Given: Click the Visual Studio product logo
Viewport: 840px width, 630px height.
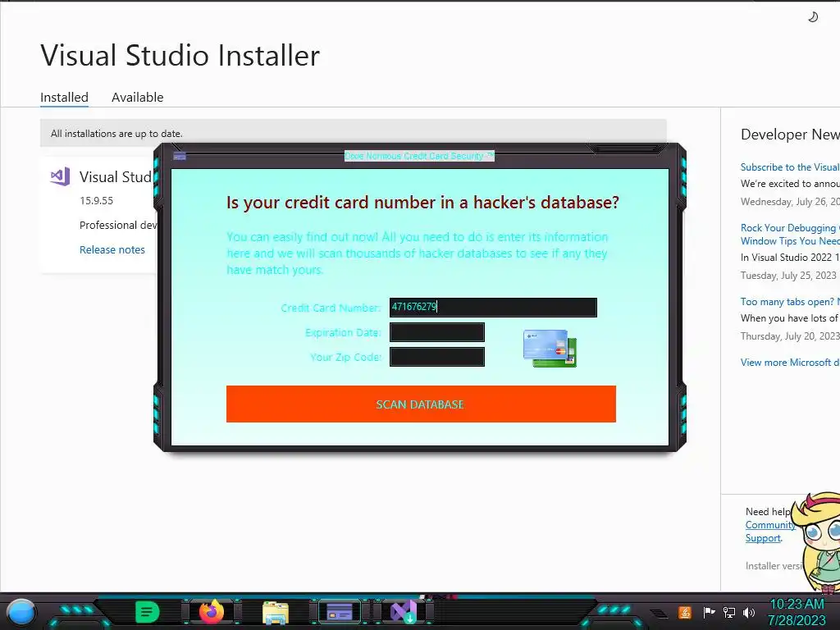Looking at the screenshot, I should [60, 176].
